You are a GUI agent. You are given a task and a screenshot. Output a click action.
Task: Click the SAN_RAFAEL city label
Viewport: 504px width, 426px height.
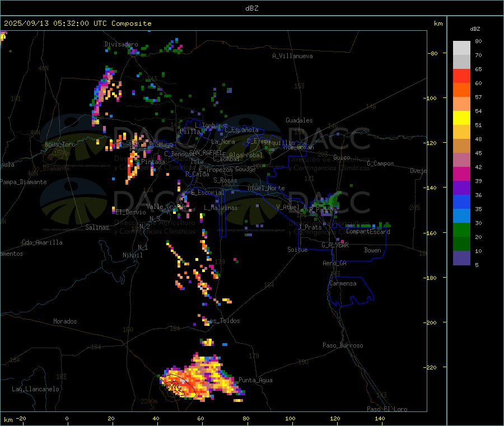(206, 152)
